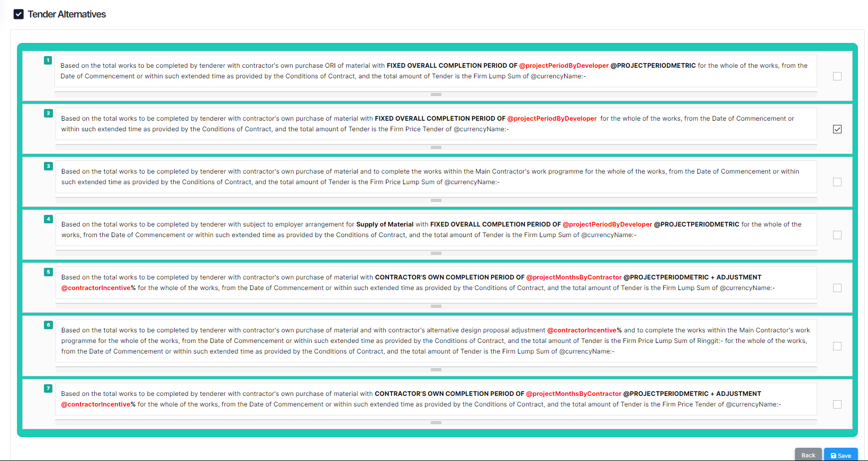Click @PROJECTPERIODMETRIC text in alternative 1
Image resolution: width=868 pixels, height=461 pixels.
click(x=653, y=66)
